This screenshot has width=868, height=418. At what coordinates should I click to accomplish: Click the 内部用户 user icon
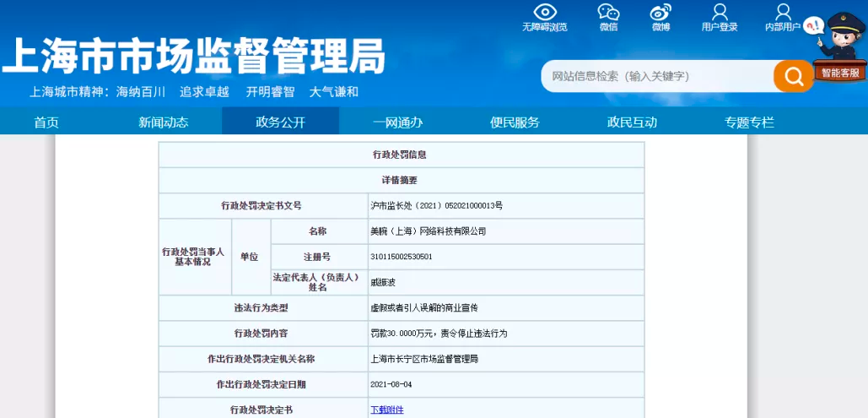coord(784,12)
